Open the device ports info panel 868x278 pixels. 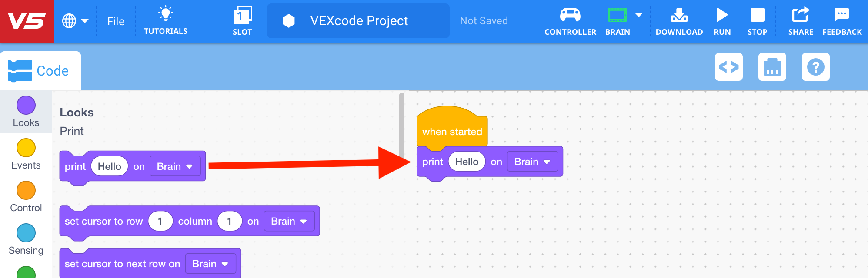(772, 67)
